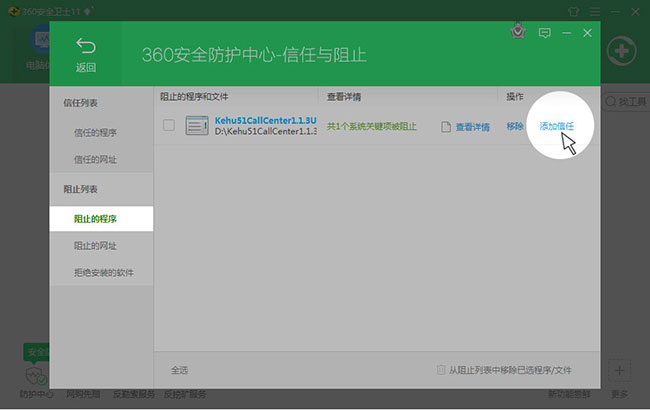Click 添加信任 for Kehu51CallCenter

(x=556, y=126)
